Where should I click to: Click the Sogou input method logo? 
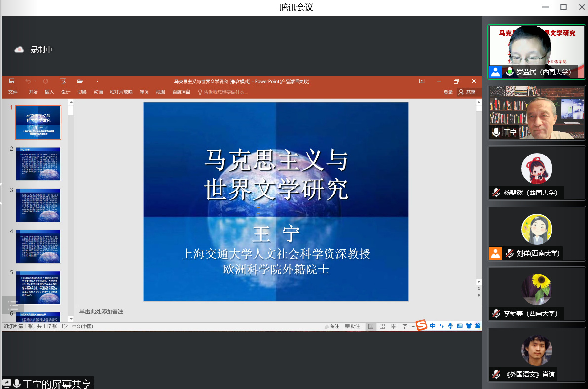click(421, 326)
